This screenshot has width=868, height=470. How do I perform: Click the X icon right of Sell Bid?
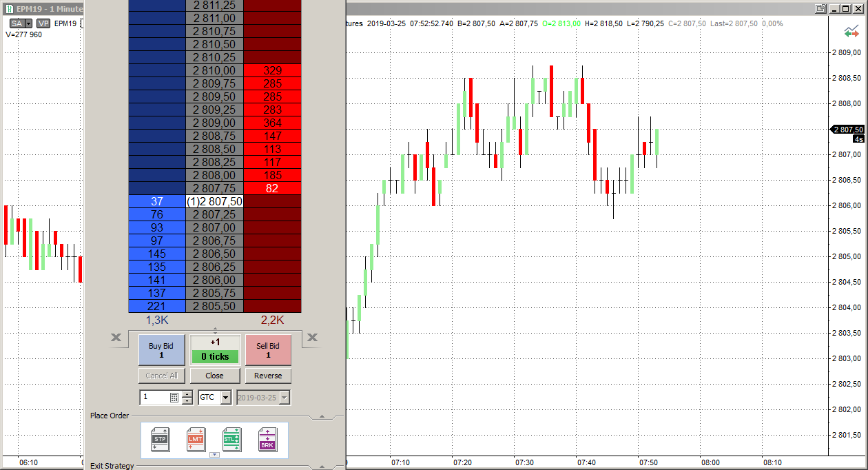point(312,337)
